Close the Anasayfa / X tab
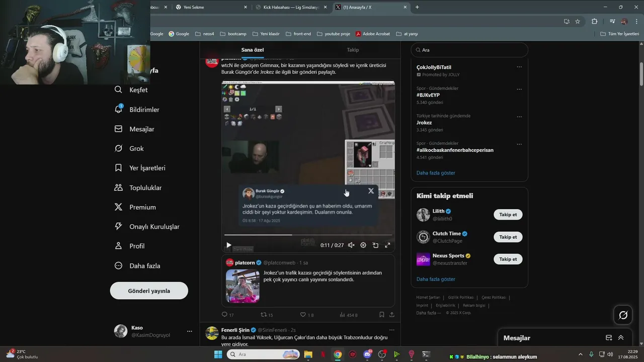Viewport: 644px width, 362px height. pos(406,7)
